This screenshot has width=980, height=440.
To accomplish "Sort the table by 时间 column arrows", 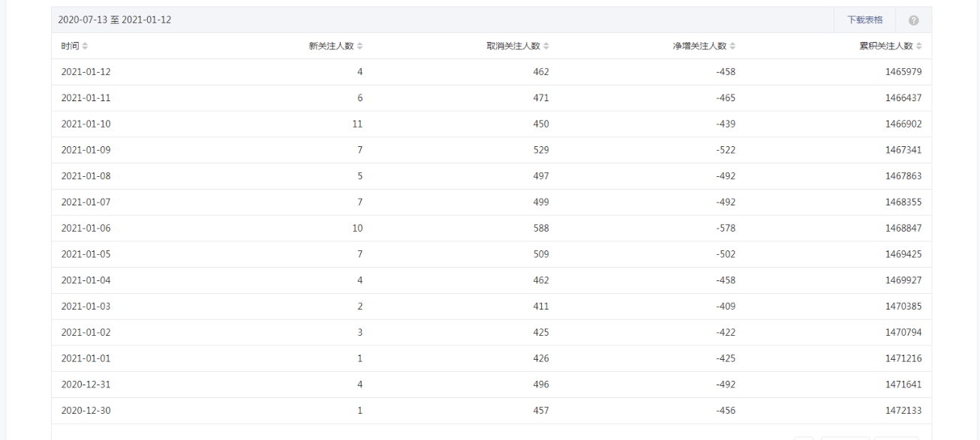I will [85, 46].
